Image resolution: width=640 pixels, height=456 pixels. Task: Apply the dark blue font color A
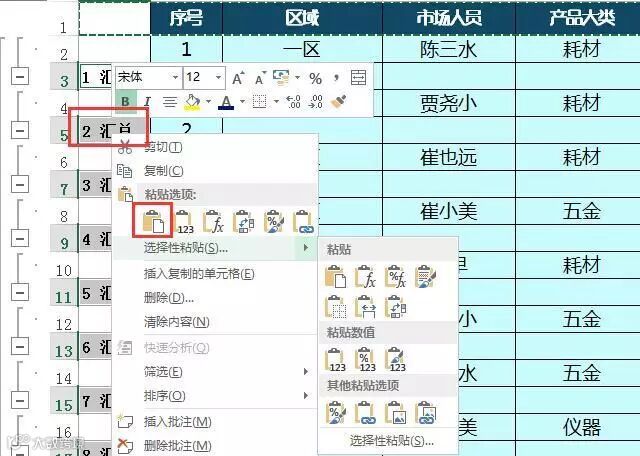[x=227, y=102]
